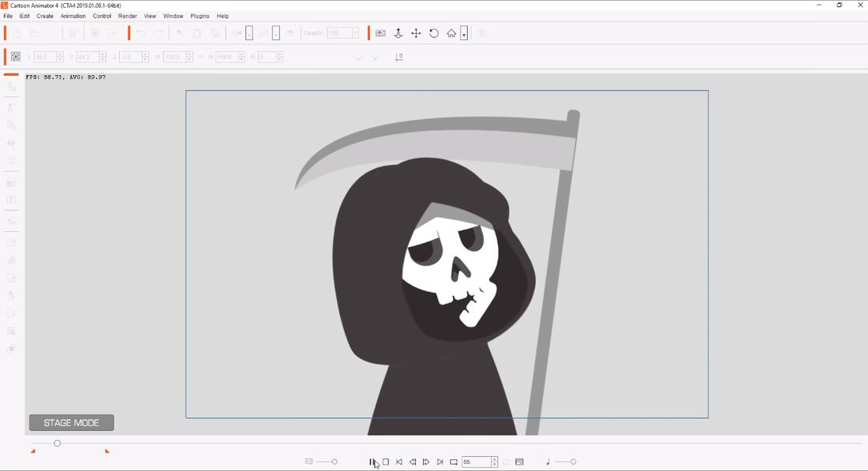Stop the animation playback
This screenshot has height=471, width=868.
(386, 462)
